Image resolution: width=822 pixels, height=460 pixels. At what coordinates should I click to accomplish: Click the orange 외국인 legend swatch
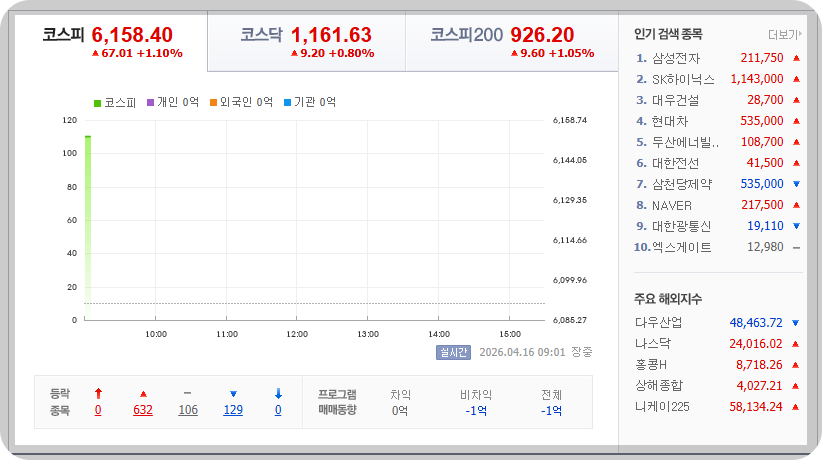pos(213,102)
